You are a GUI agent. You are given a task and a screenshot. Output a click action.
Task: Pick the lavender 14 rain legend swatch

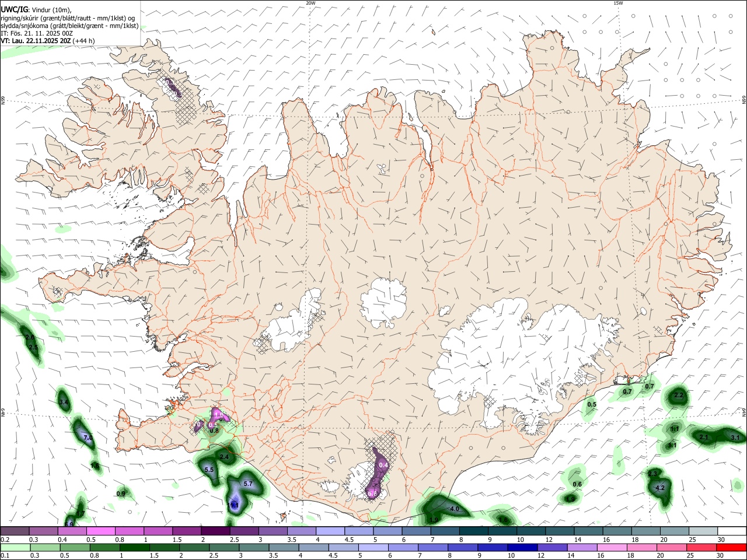pyautogui.click(x=582, y=548)
